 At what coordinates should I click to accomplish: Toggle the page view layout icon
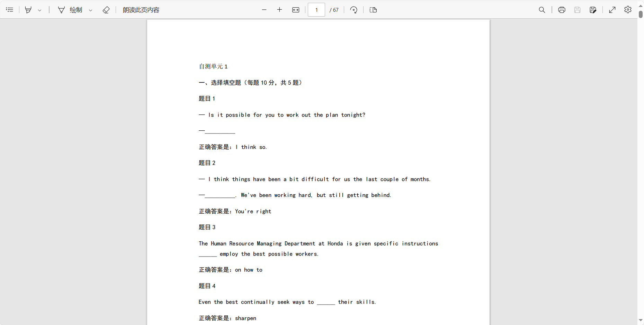pyautogui.click(x=373, y=10)
